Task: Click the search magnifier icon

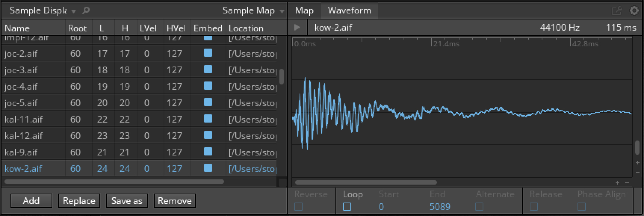Action: (x=86, y=10)
